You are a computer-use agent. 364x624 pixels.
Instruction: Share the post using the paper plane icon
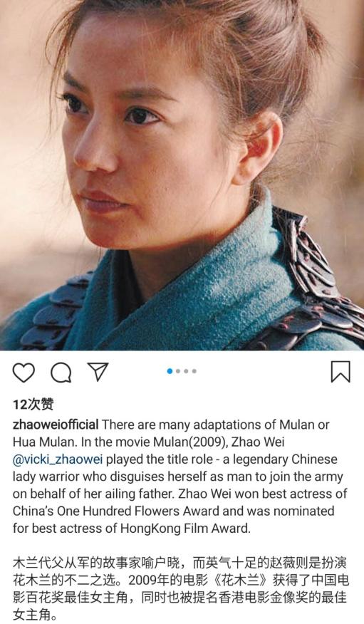[x=98, y=372]
